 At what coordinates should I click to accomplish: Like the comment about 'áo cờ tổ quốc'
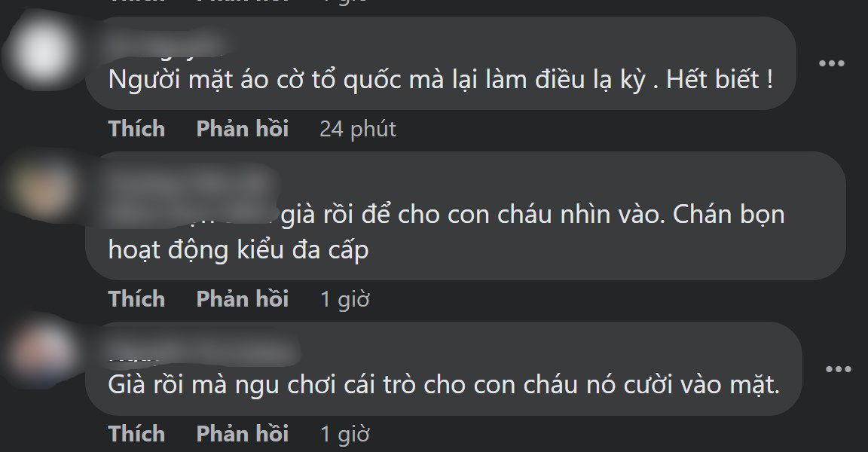tap(136, 129)
